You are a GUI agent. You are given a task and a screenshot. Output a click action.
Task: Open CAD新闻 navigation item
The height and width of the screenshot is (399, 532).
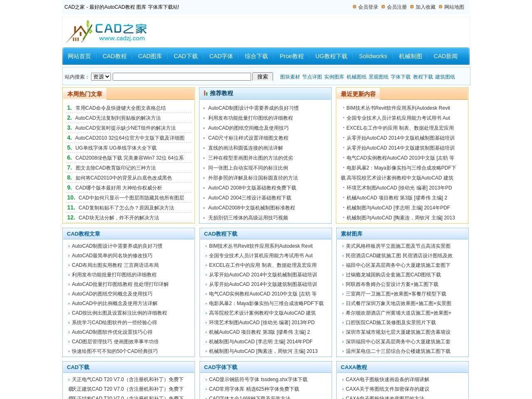pyautogui.click(x=446, y=56)
